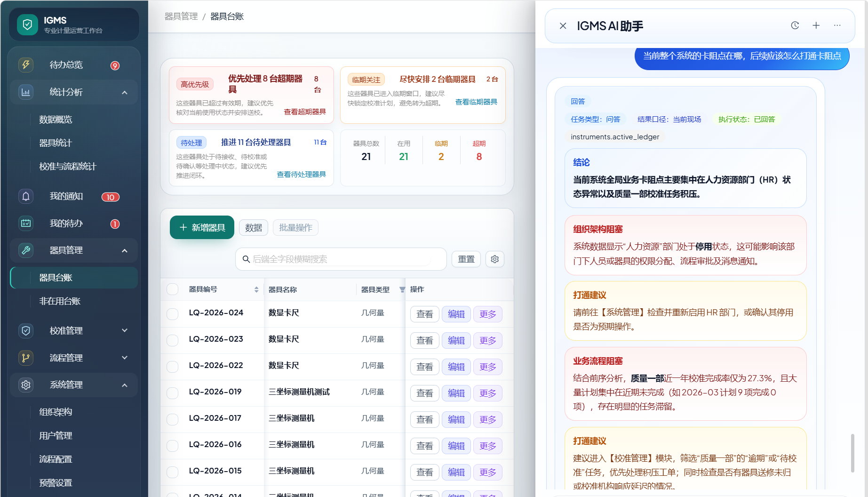Screen dimensions: 868x497
Task: Open 器具类型 column filter icon
Action: (x=402, y=289)
